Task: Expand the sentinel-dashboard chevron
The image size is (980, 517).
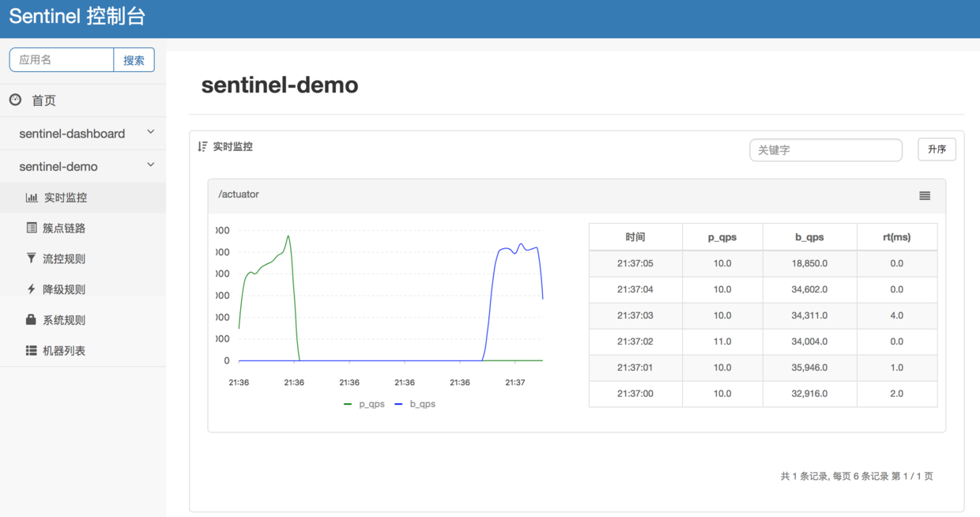Action: [151, 132]
